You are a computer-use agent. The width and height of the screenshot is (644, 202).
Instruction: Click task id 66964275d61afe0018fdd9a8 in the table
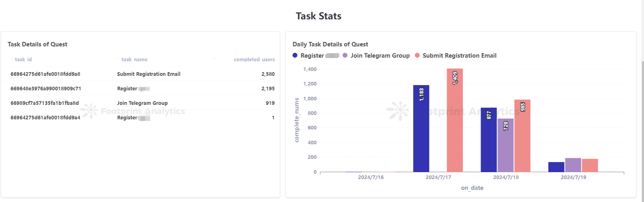(45, 74)
